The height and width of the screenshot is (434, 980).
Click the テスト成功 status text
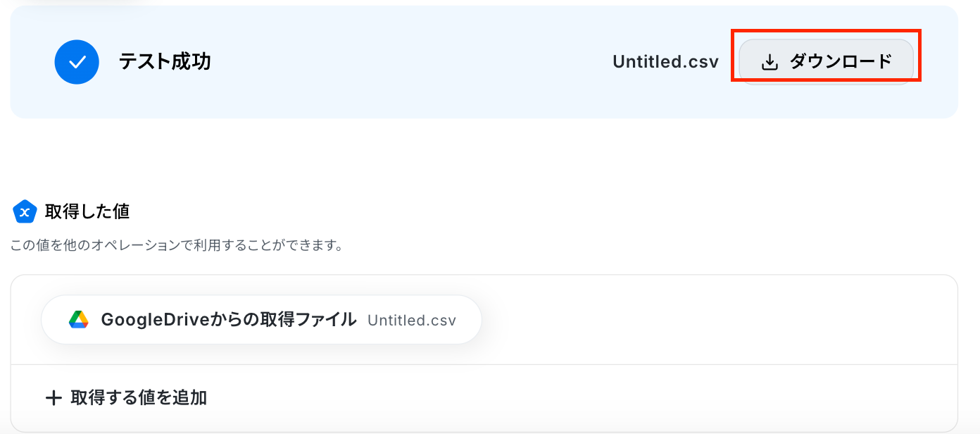pyautogui.click(x=165, y=62)
